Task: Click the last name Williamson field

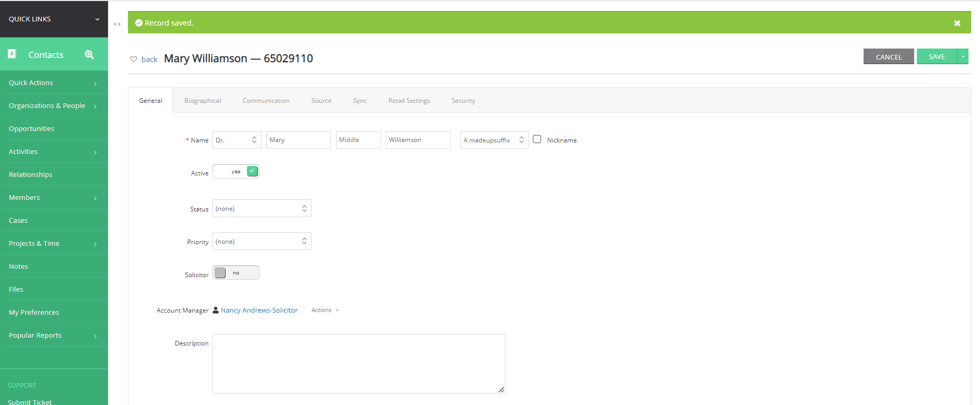Action: pyautogui.click(x=418, y=140)
